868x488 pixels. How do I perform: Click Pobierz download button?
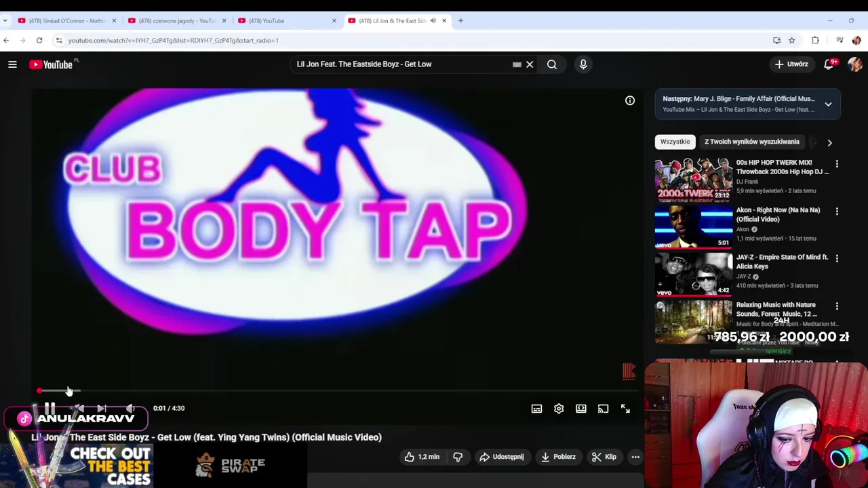click(558, 457)
